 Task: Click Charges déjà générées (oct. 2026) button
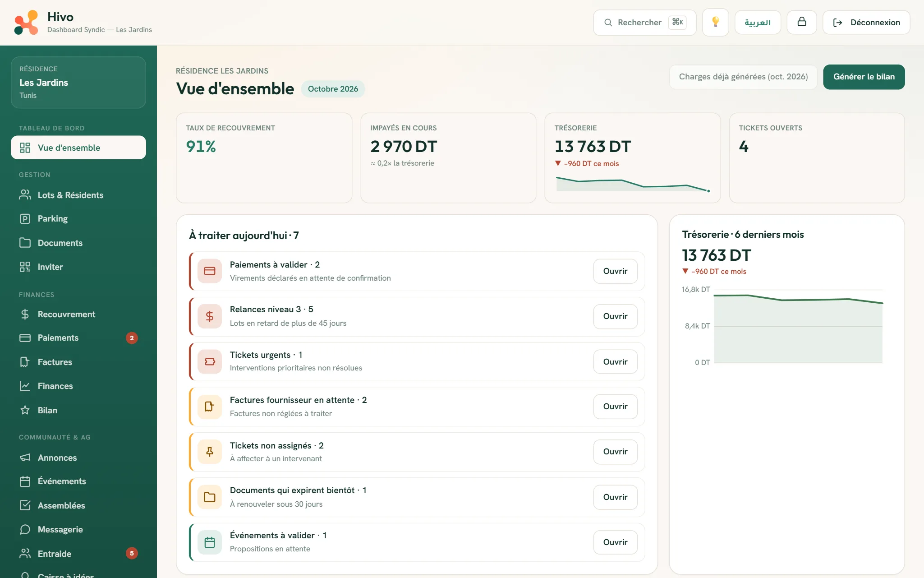click(x=743, y=77)
